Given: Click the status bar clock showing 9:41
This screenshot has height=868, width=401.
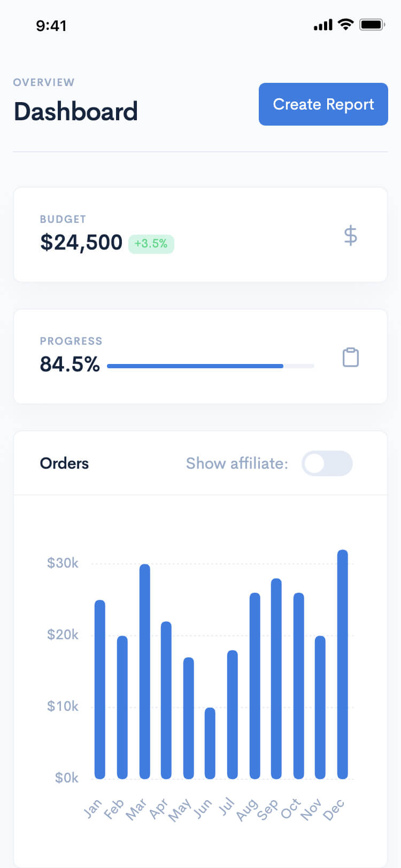Looking at the screenshot, I should click(x=51, y=26).
